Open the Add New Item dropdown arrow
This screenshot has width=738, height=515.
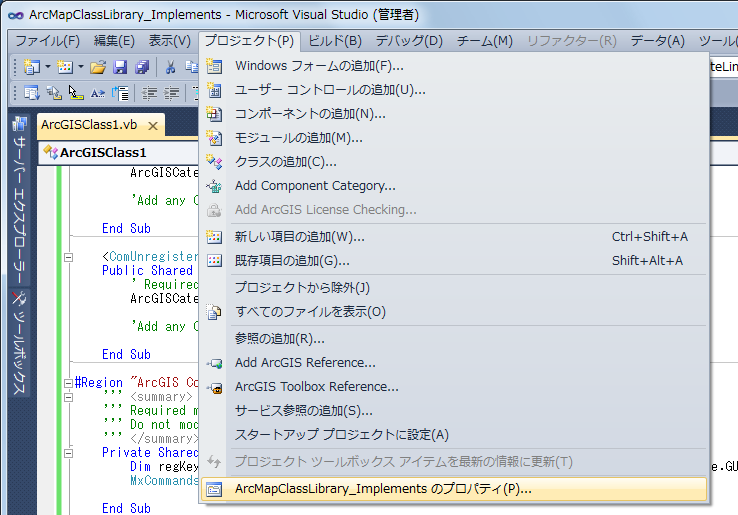(81, 67)
